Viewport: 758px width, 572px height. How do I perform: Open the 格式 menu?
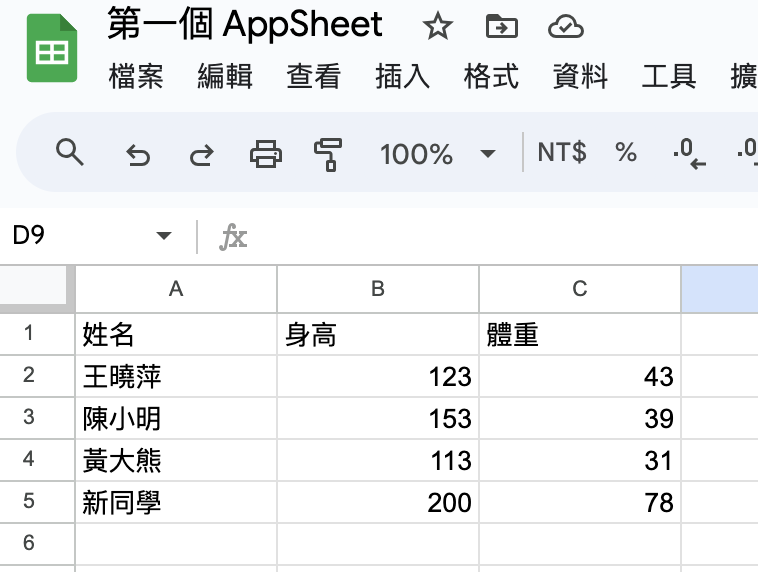[491, 76]
